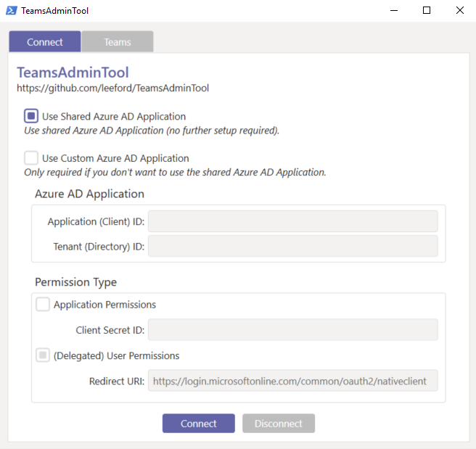Check the Application Permissions box
The image size is (476, 449).
(43, 304)
